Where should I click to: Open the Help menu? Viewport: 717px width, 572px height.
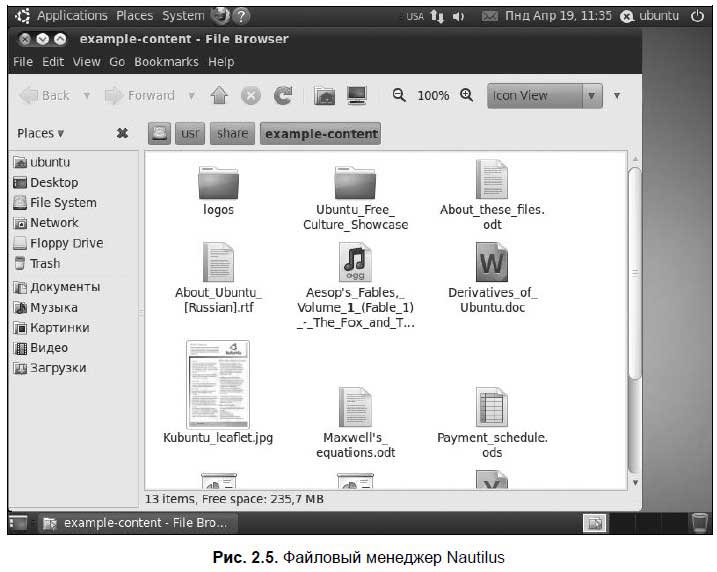click(x=221, y=62)
